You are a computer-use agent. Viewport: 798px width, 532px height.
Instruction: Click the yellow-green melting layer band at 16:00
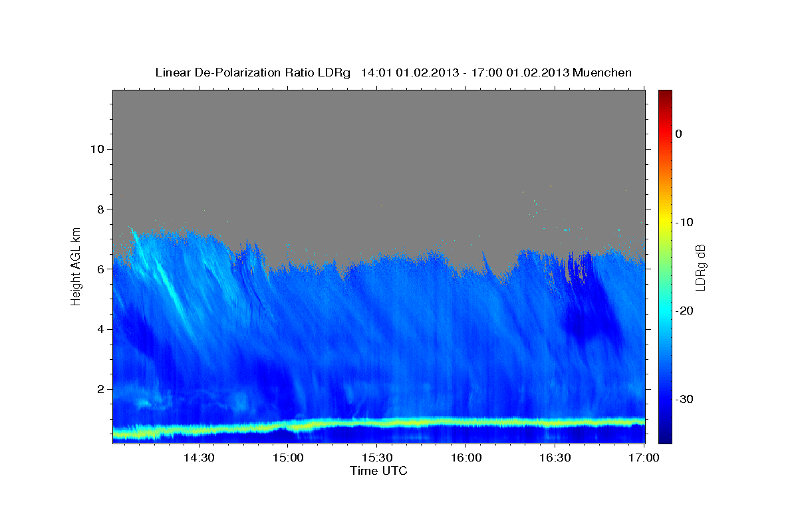[465, 422]
